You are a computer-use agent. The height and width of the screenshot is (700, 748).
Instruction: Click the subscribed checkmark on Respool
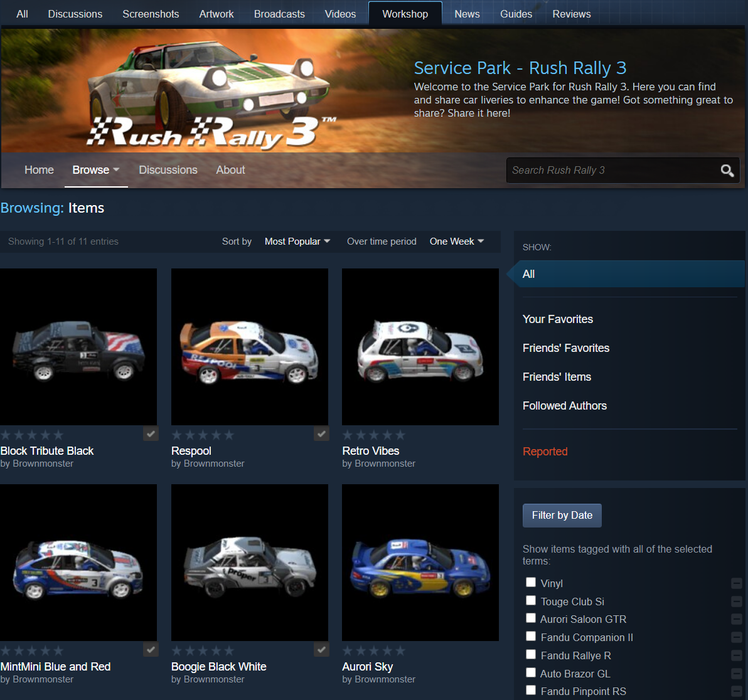pyautogui.click(x=321, y=433)
